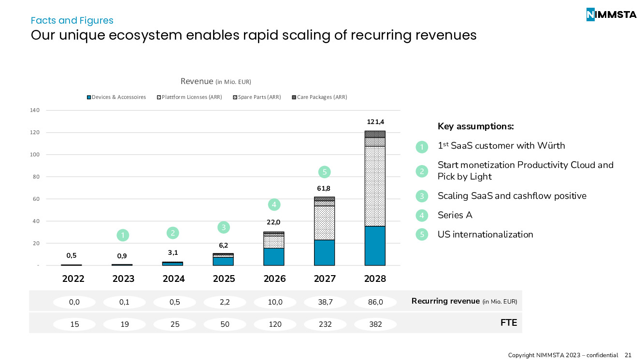Click the 86,0 recurring revenue pill

(375, 302)
